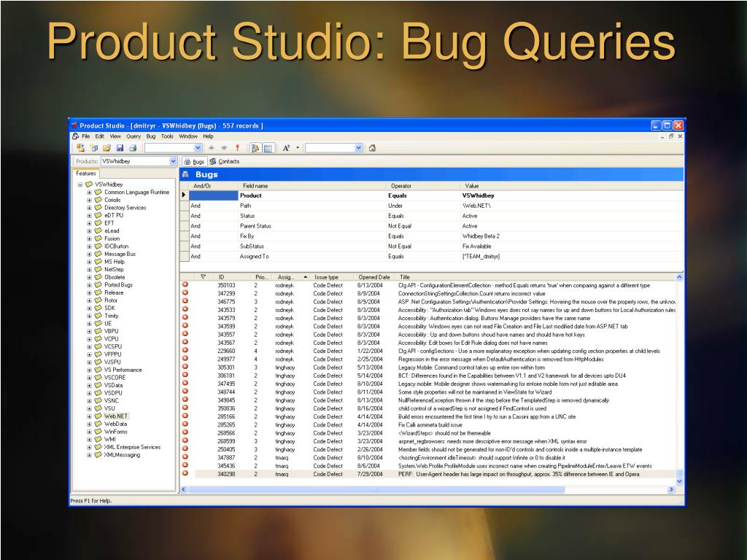Sort results by the Issue type header
Image resolution: width=747 pixels, height=560 pixels.
[332, 276]
